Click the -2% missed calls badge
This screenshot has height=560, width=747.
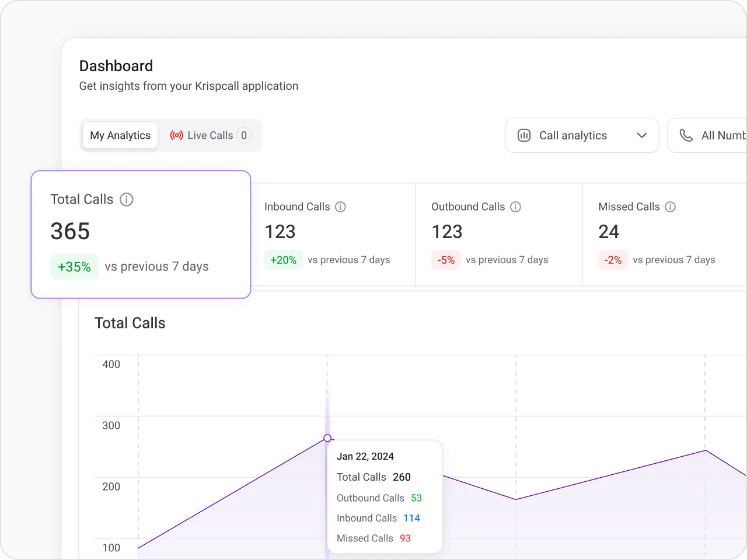point(613,260)
